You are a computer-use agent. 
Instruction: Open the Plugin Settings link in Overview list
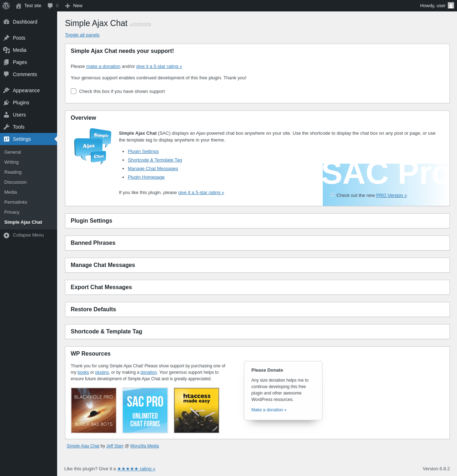pyautogui.click(x=143, y=152)
